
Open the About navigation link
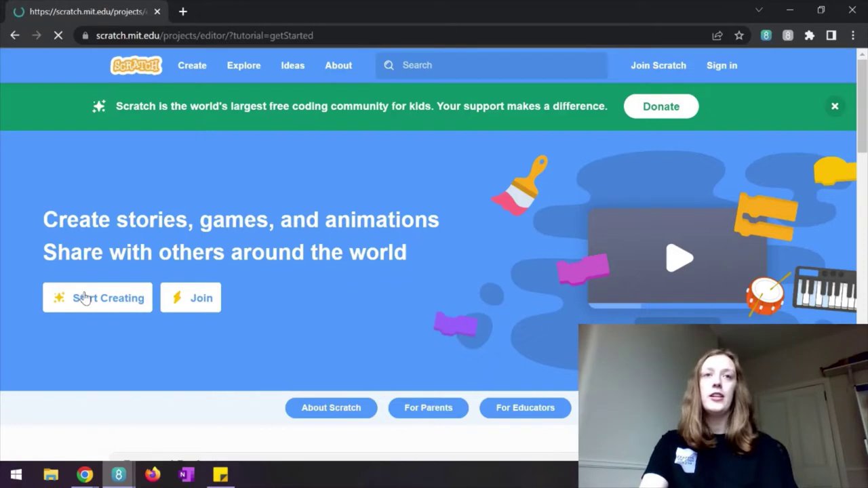[338, 65]
